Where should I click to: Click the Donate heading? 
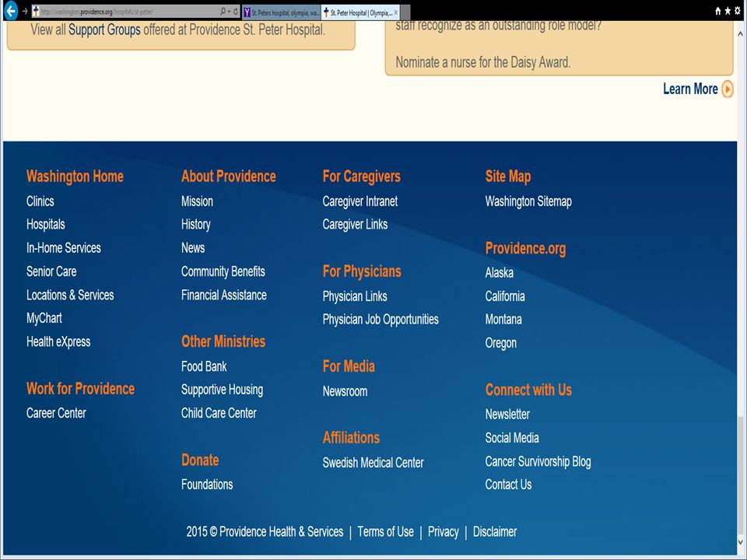point(200,460)
